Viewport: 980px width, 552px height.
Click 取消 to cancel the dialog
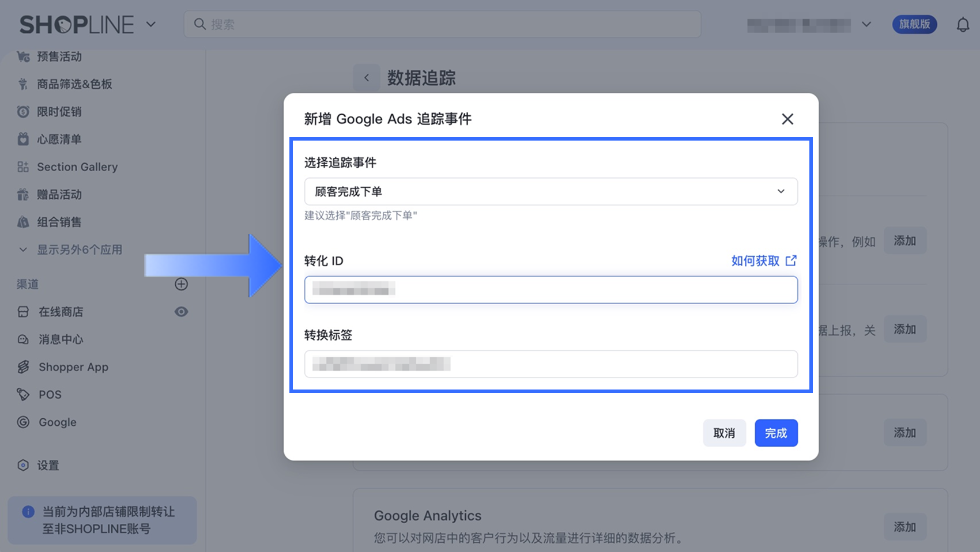[725, 433]
